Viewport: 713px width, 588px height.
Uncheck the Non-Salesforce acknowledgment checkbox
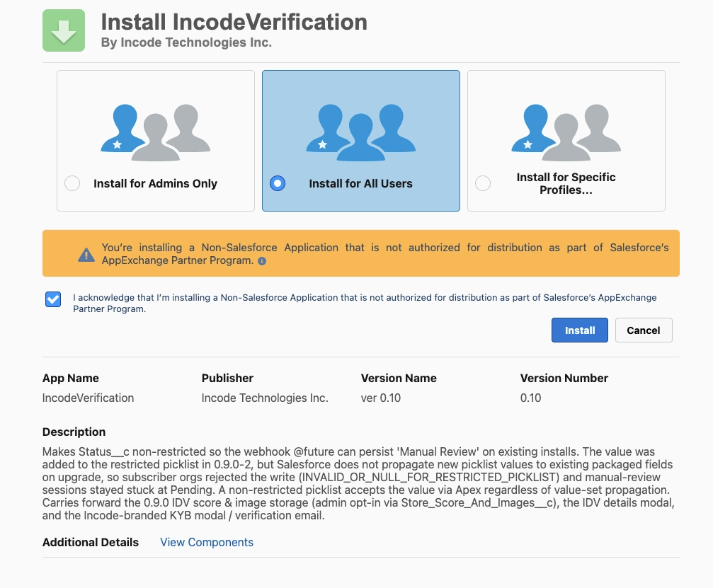tap(53, 299)
